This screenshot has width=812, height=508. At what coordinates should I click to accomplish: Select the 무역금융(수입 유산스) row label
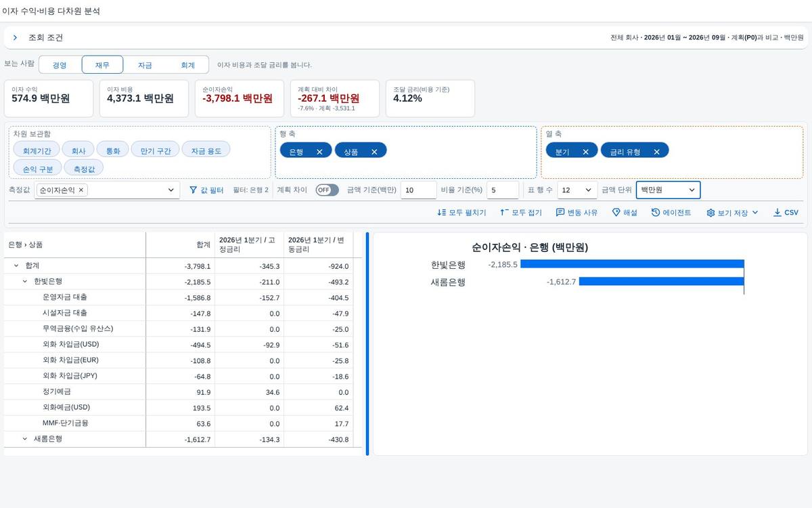point(78,329)
